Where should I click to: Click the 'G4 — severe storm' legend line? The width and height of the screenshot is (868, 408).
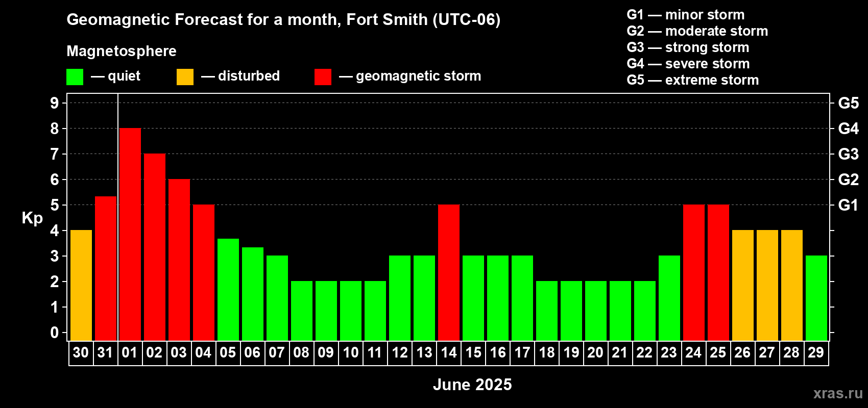[x=688, y=64]
